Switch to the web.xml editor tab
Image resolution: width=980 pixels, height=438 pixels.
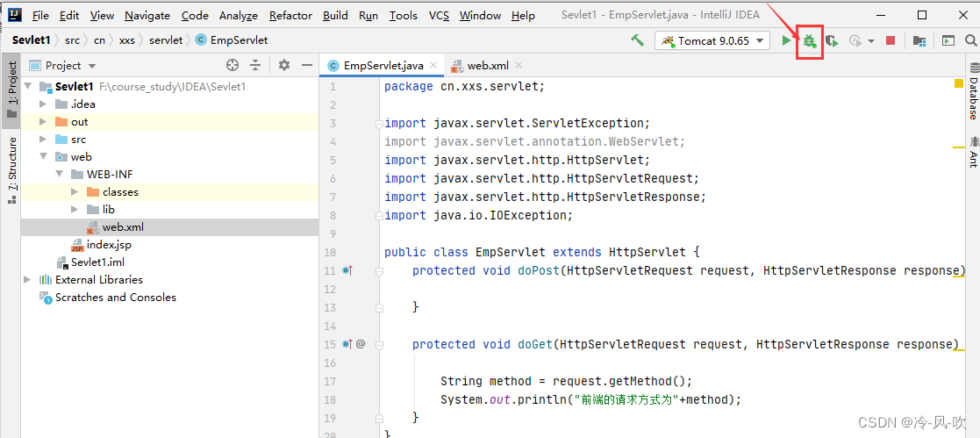tap(489, 66)
